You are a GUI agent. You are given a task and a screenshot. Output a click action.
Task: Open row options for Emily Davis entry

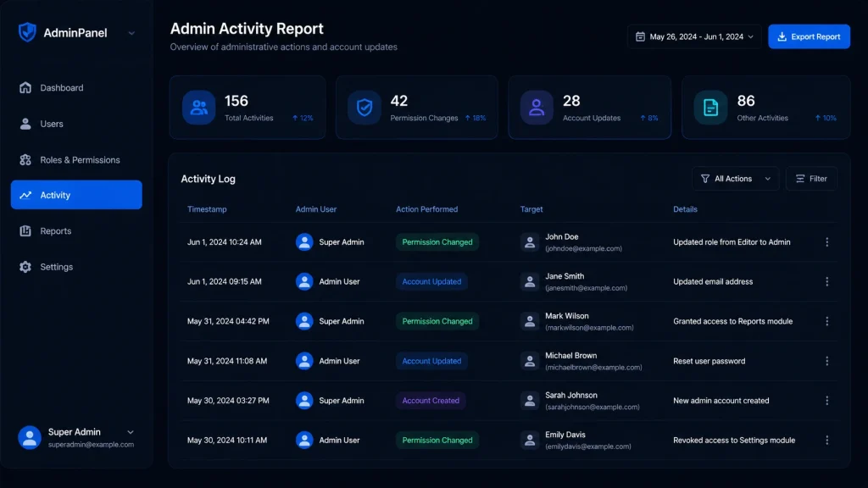[x=827, y=440]
